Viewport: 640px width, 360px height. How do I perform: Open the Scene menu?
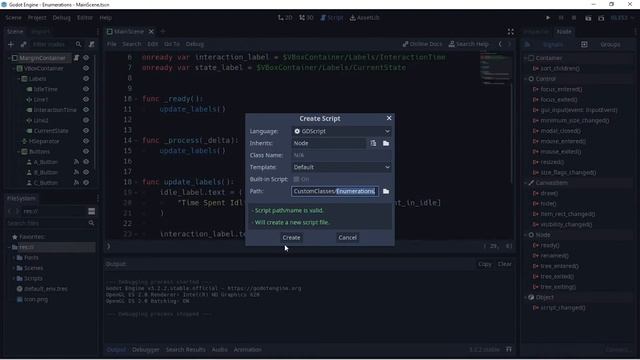[x=13, y=18]
